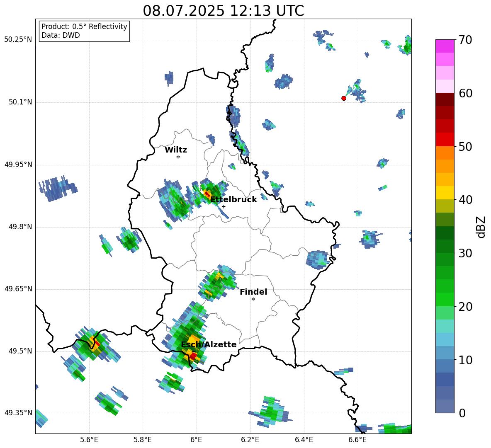
Task: Click the 60 colorbar tick label
Action: tap(465, 93)
